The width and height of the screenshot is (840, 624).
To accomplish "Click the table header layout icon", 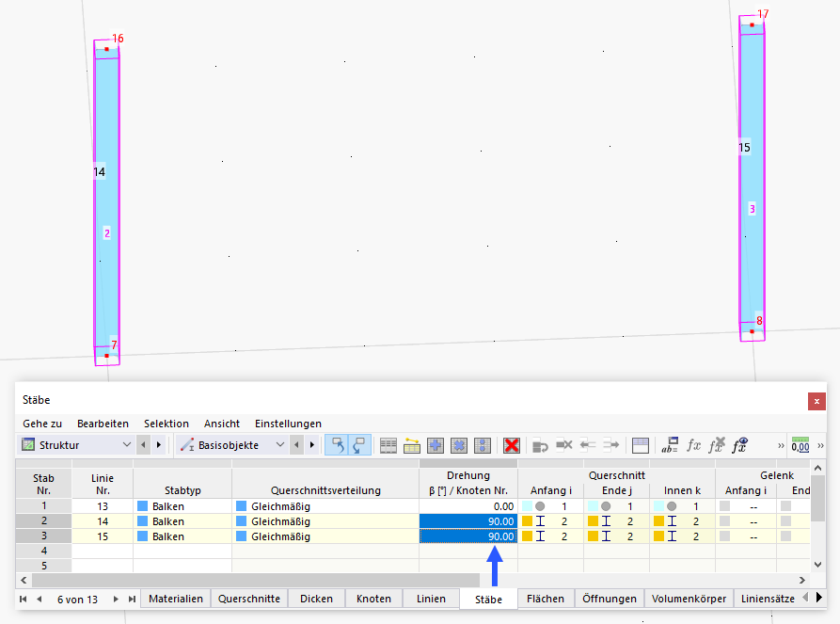I will (641, 445).
